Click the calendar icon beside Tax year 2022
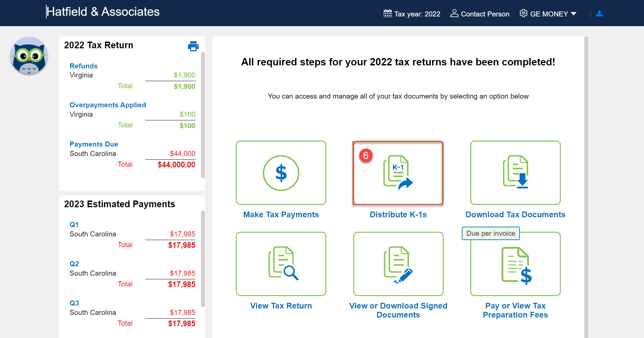 tap(388, 13)
